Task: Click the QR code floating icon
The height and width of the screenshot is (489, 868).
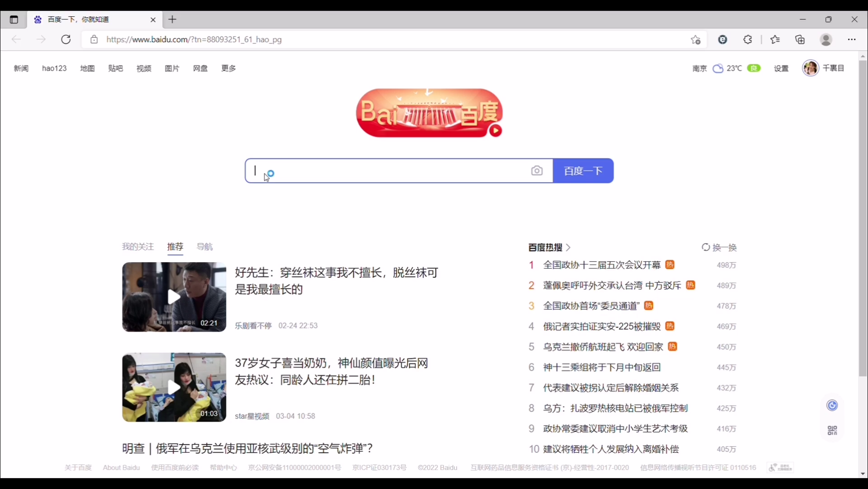Action: click(x=832, y=431)
